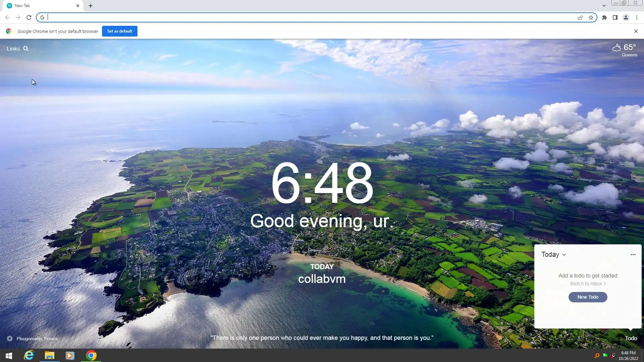
Task: Open File Explorer from the taskbar
Action: [x=50, y=355]
